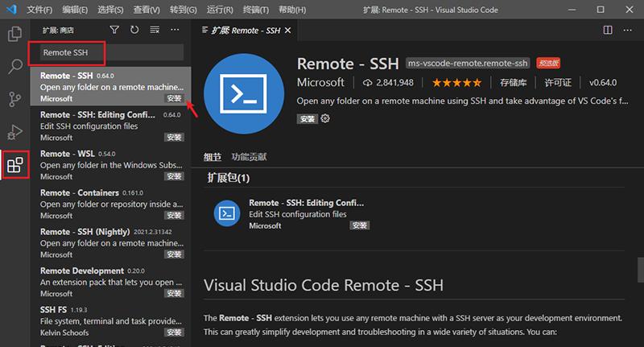Viewport: 644px width, 347px height.
Task: Click the Remote SSH search input field
Action: pyautogui.click(x=112, y=52)
